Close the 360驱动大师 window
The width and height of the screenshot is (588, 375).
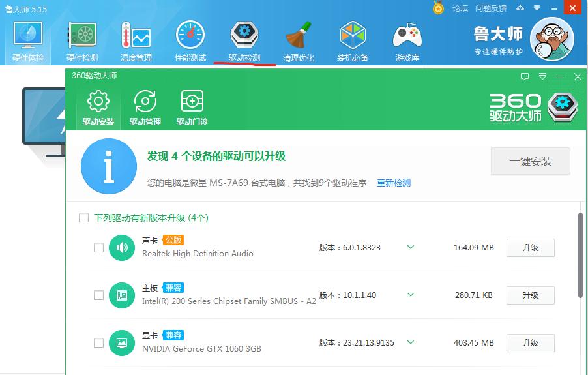tap(578, 76)
